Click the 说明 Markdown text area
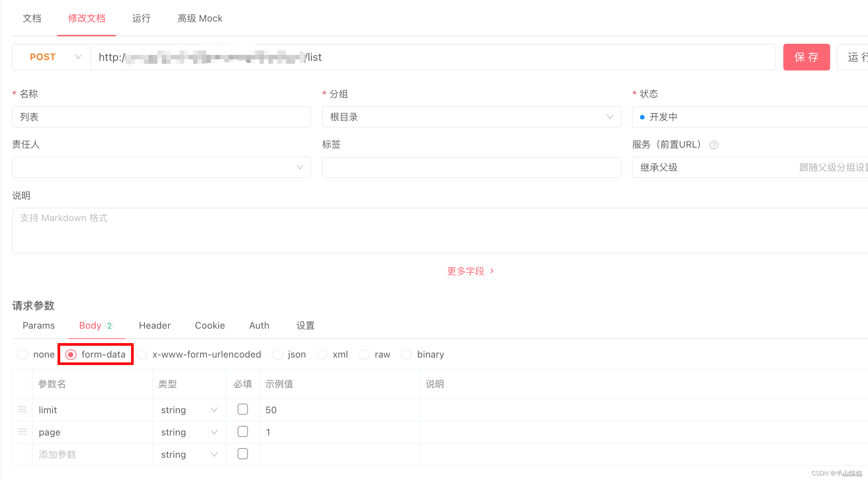 [438, 231]
